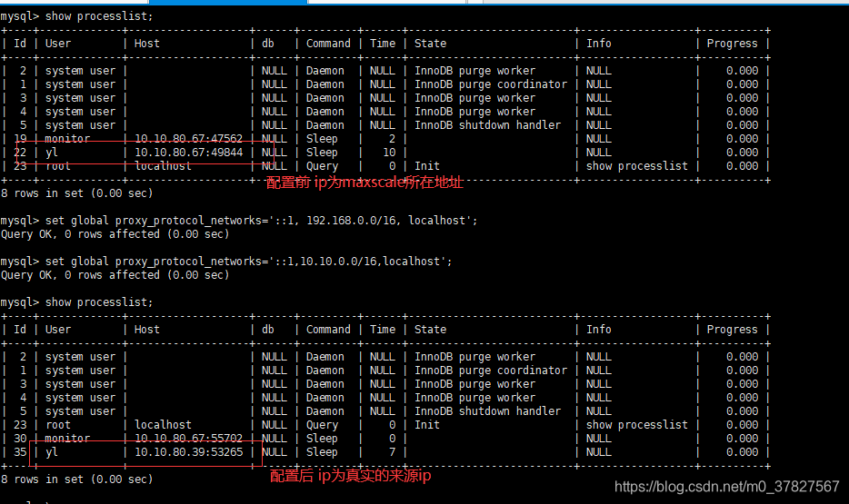Click the Command header of the lower table

[328, 330]
